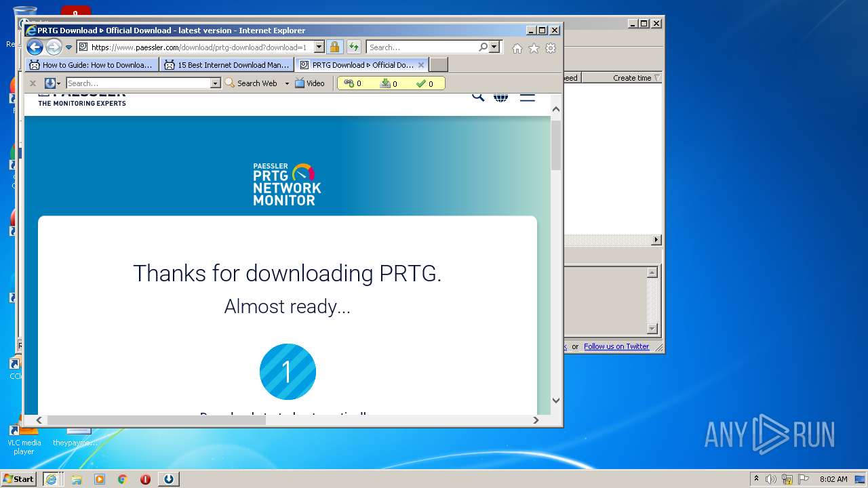The image size is (868, 488).
Task: Open media player taskbar icon
Action: click(100, 479)
